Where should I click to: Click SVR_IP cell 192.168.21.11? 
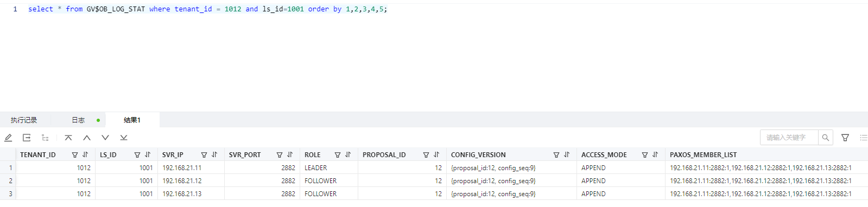coord(191,168)
